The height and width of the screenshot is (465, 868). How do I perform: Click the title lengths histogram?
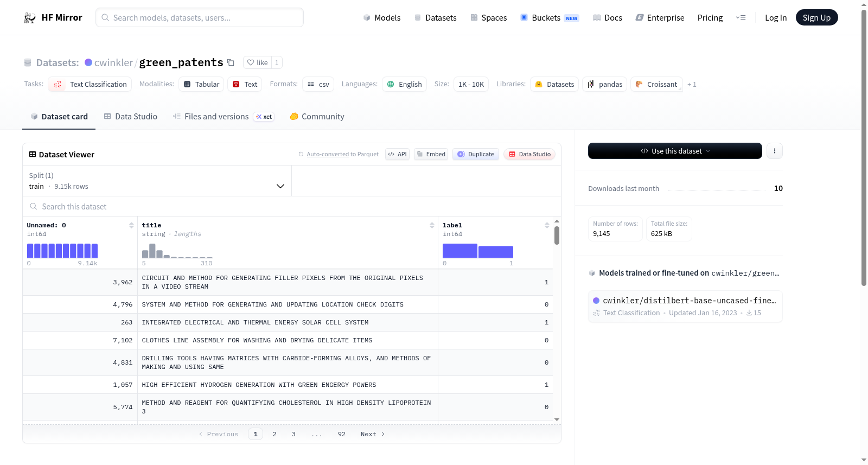coord(177,251)
